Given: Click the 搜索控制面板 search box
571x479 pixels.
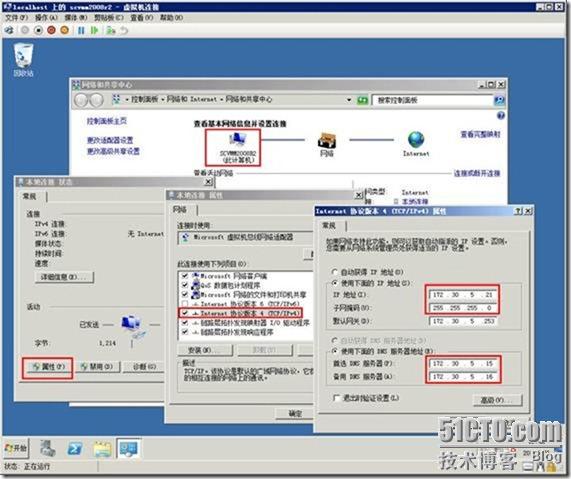Looking at the screenshot, I should (x=433, y=100).
